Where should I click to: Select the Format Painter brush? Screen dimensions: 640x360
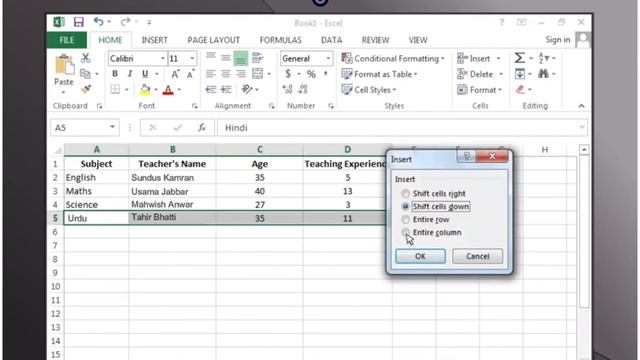[86, 89]
